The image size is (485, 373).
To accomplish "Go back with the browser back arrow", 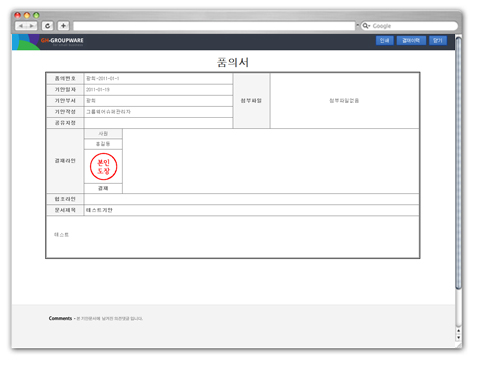I will 20,26.
